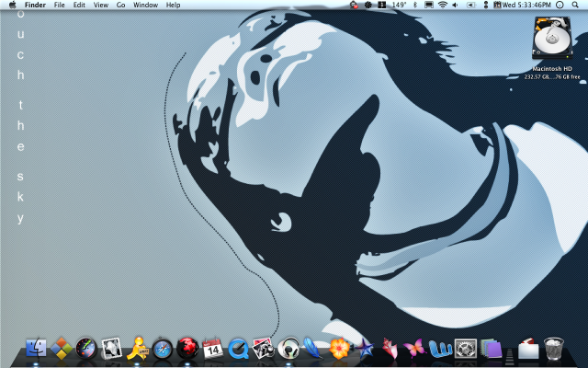Open the Edit menu
Image resolution: width=588 pixels, height=368 pixels.
pos(79,5)
